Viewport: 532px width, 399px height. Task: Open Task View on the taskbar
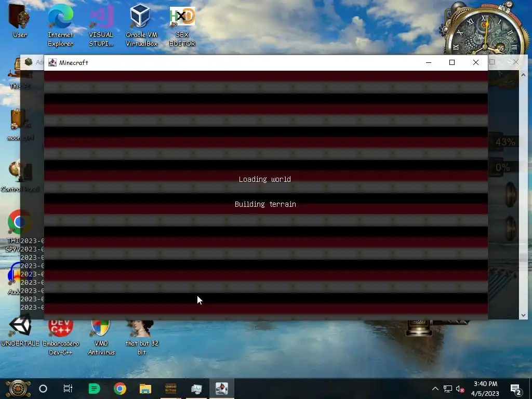click(68, 389)
